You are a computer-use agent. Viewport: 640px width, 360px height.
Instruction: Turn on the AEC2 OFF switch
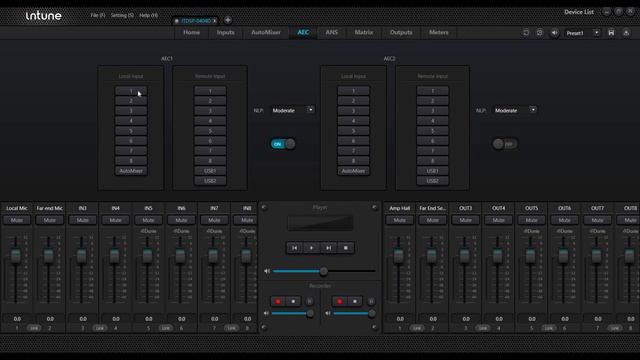pyautogui.click(x=505, y=144)
